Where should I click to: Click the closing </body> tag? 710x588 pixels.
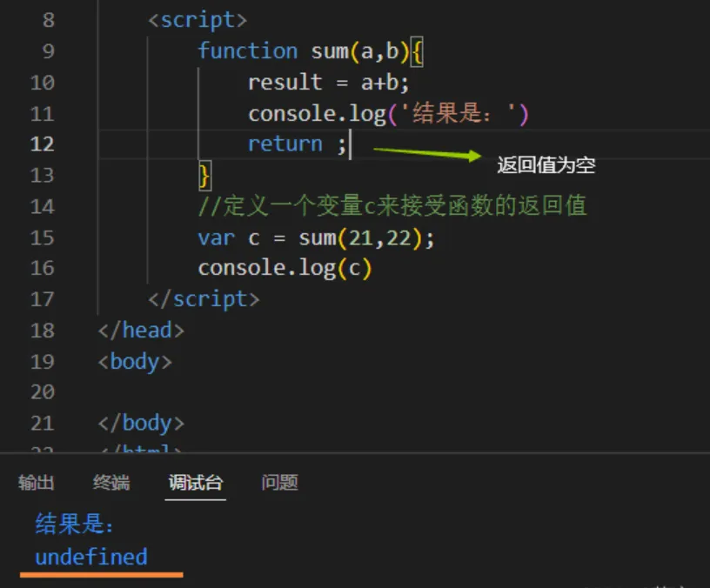141,424
